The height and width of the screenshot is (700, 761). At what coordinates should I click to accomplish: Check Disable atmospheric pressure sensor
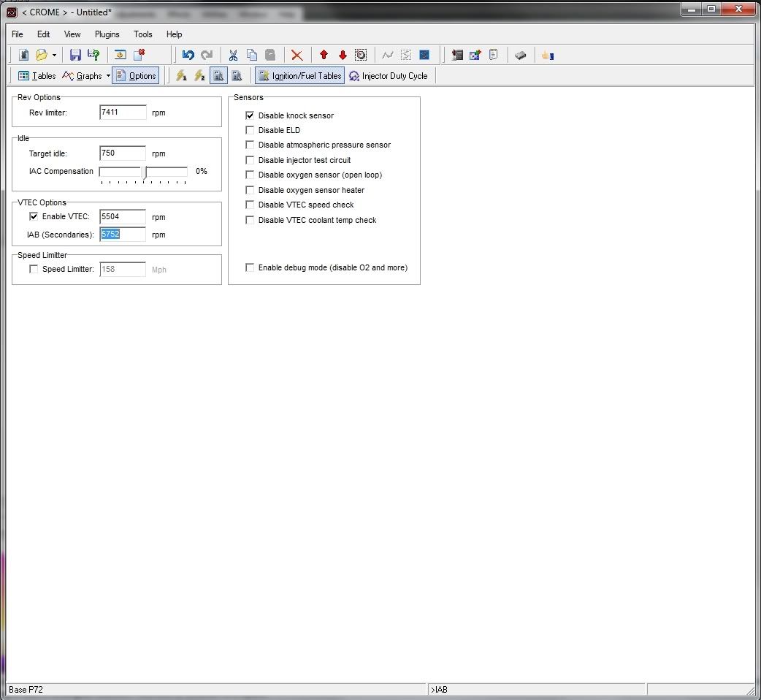(x=250, y=145)
